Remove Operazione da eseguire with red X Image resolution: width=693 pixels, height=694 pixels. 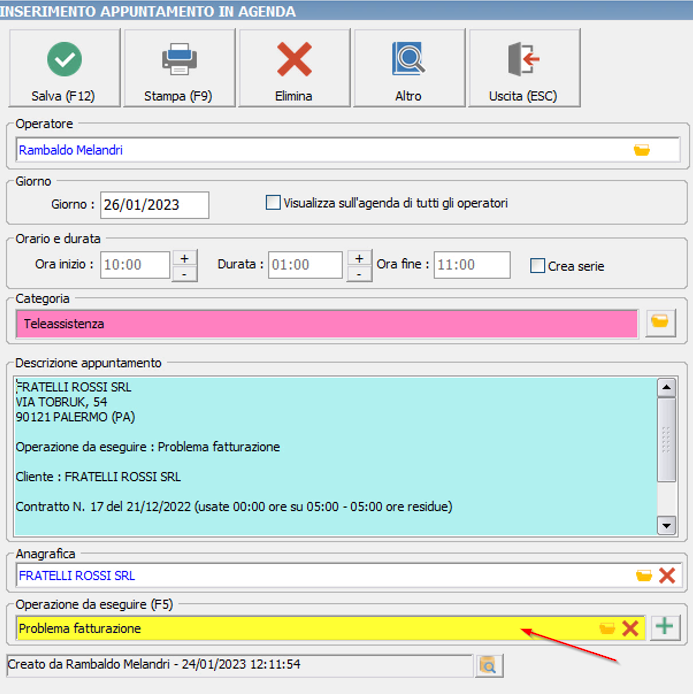(x=630, y=628)
